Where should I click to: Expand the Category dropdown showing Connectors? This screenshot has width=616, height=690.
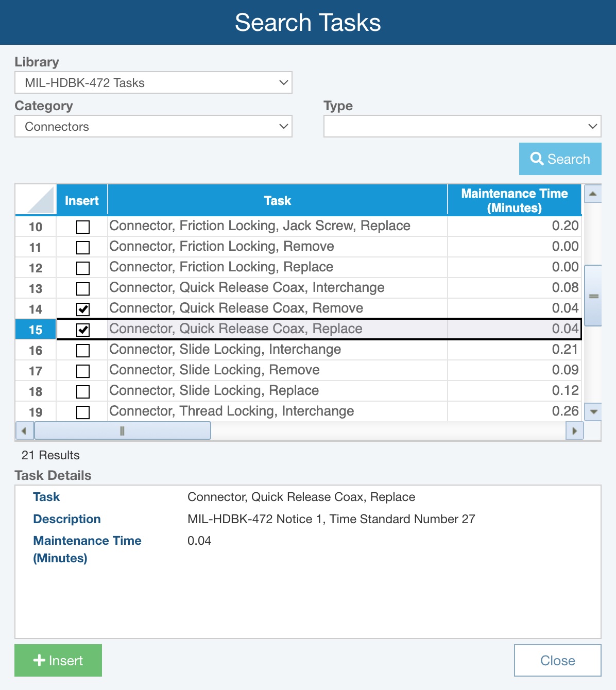click(x=153, y=126)
